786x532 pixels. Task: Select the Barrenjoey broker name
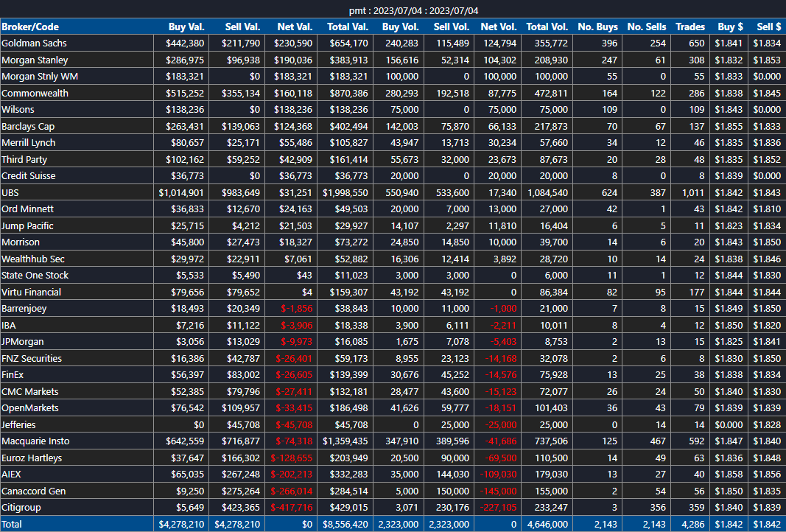click(x=24, y=309)
